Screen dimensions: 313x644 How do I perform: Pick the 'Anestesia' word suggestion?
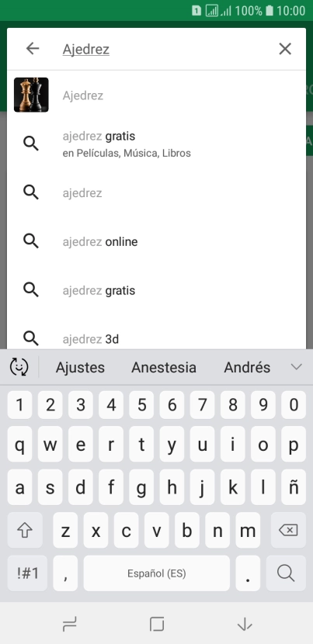click(164, 367)
